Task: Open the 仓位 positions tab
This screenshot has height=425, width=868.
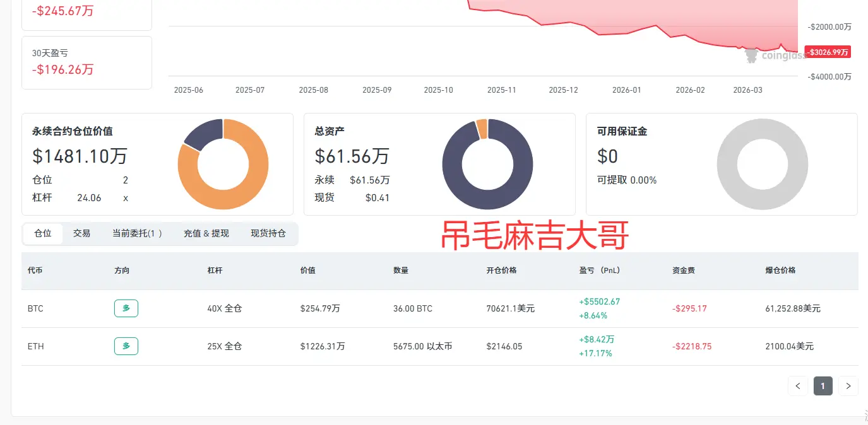Action: click(x=43, y=233)
